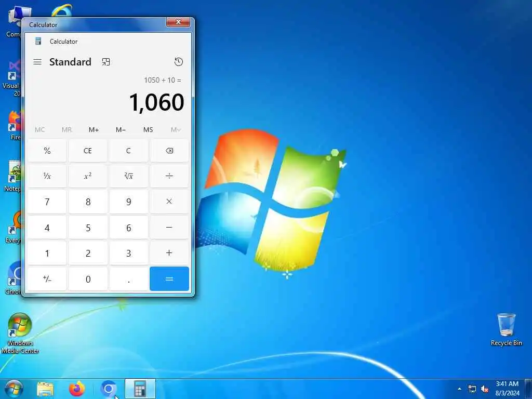Click the square root key
The height and width of the screenshot is (399, 532).
129,176
